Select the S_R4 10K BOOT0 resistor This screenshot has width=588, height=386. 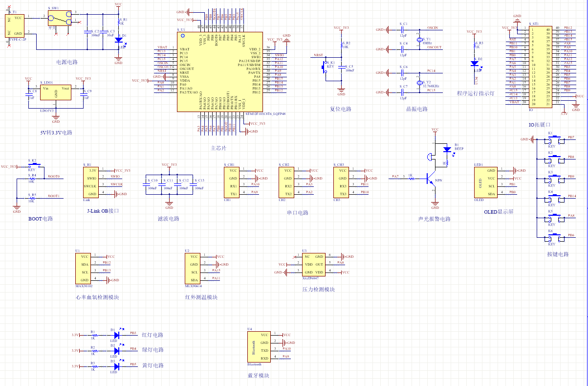pos(32,178)
